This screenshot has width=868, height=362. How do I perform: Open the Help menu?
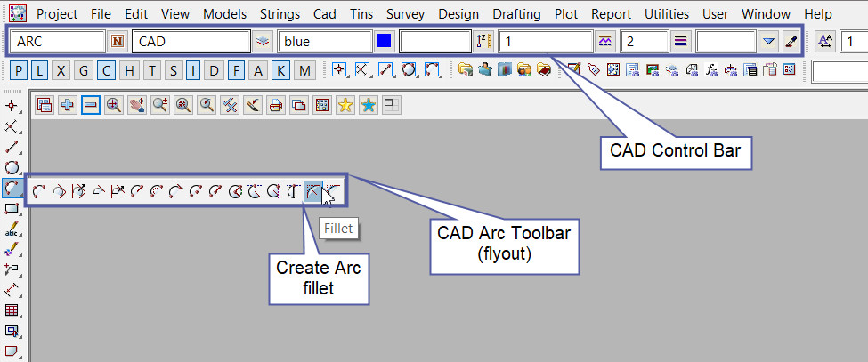coord(817,14)
